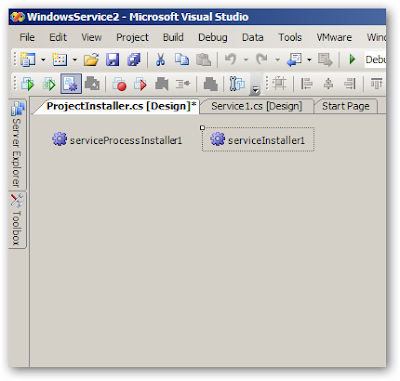Click the Navigate Backward icon
The image size is (400, 381).
[x=294, y=60]
